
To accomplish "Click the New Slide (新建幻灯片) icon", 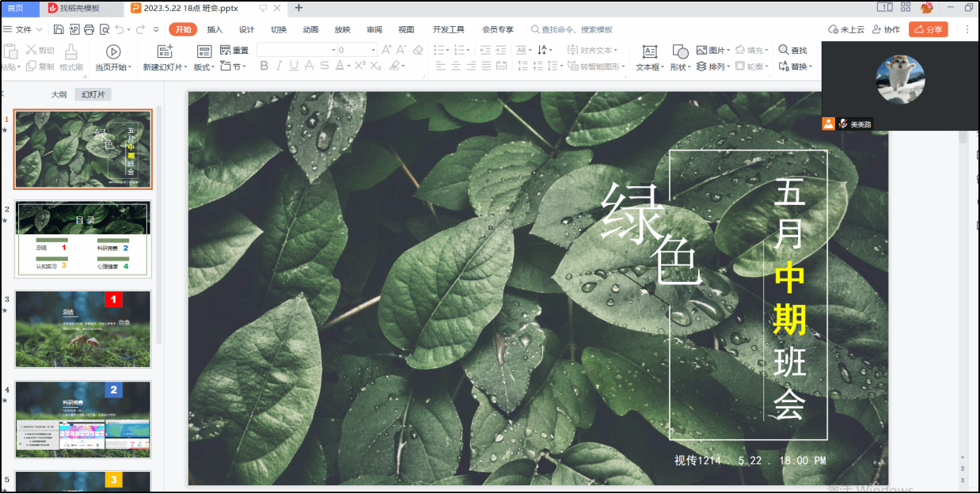I will [165, 51].
